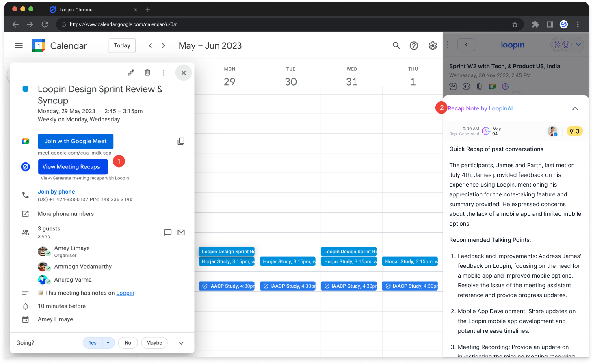Screen dimensions: 593x364
Task: Open event options three-dot menu
Action: point(164,73)
